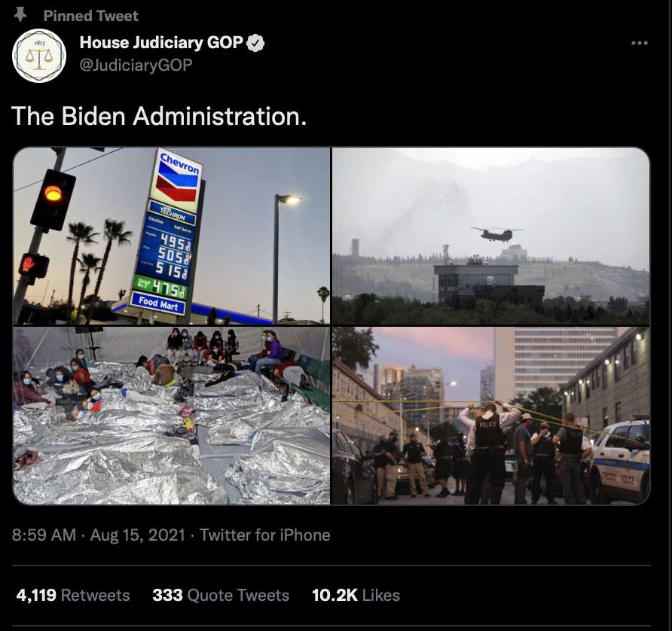Click the Pinned Tweet label
This screenshot has width=672, height=631.
[91, 16]
